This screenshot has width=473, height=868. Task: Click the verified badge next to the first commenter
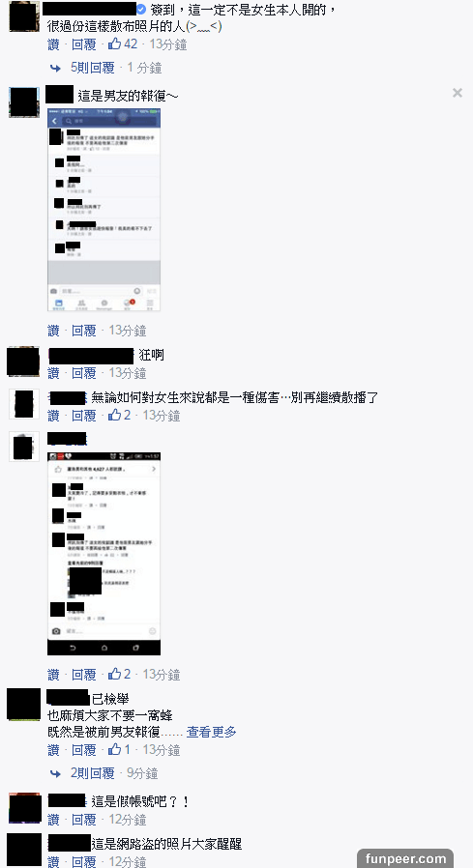141,10
